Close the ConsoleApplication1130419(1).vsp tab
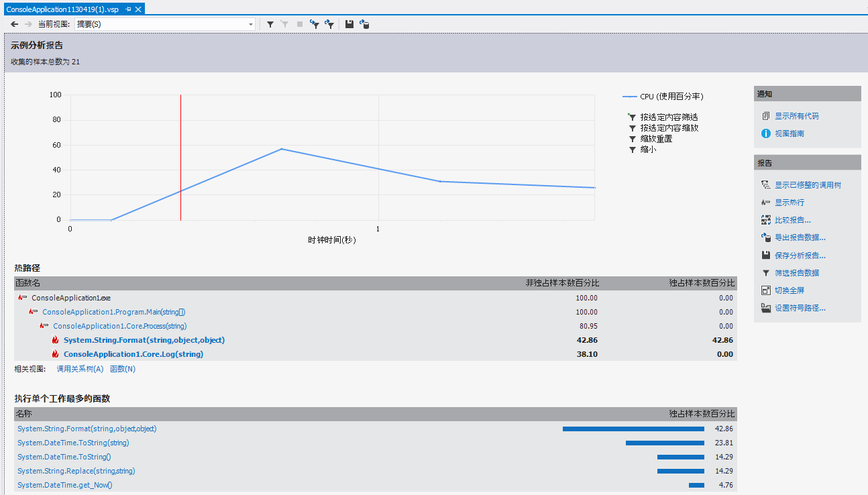868x495 pixels. click(x=138, y=9)
